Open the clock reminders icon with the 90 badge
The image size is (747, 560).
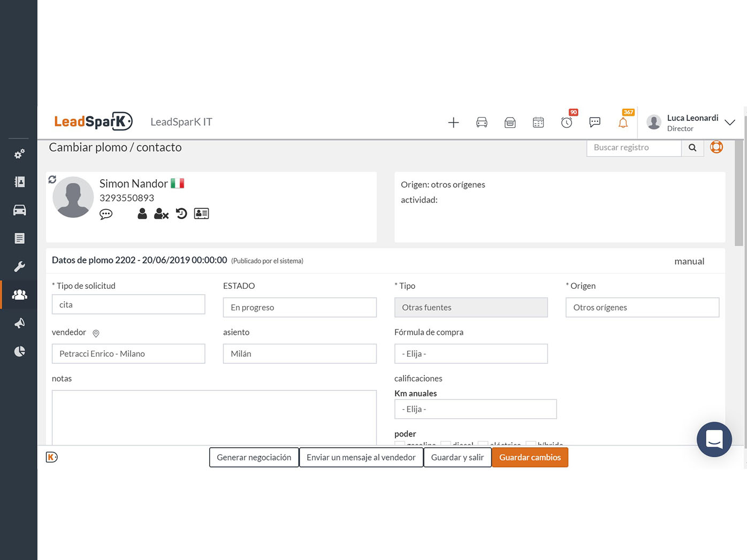567,122
